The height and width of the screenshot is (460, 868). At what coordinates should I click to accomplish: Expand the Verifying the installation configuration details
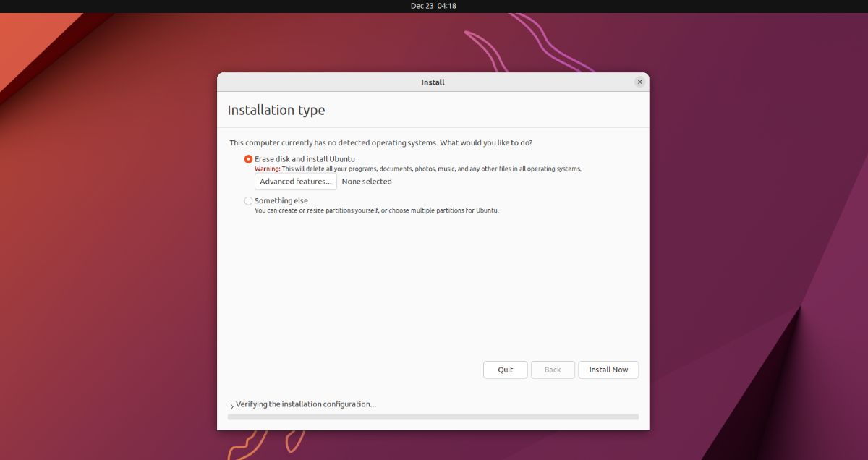click(x=231, y=406)
